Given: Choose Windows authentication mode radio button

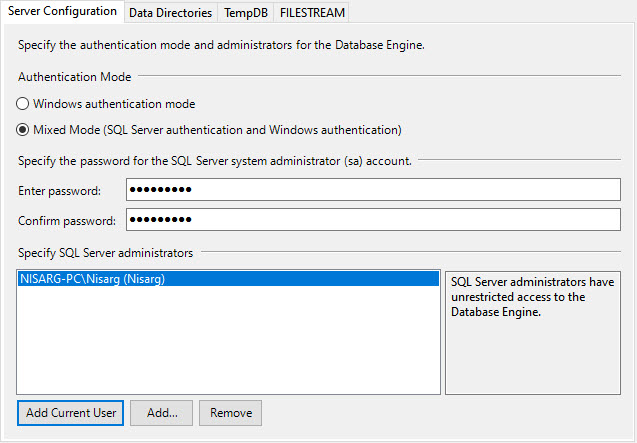Looking at the screenshot, I should (x=24, y=104).
